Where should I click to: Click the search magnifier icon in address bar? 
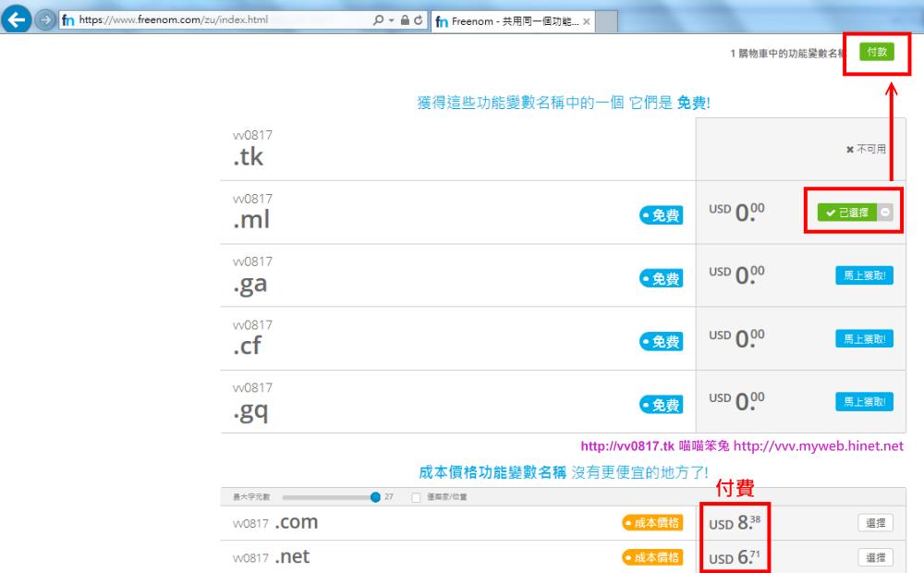(378, 20)
